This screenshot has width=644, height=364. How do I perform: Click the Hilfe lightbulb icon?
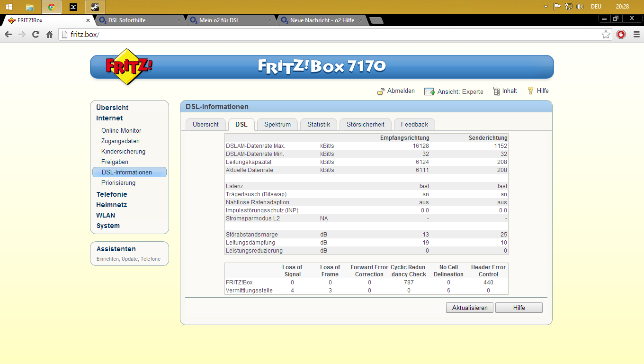click(530, 91)
